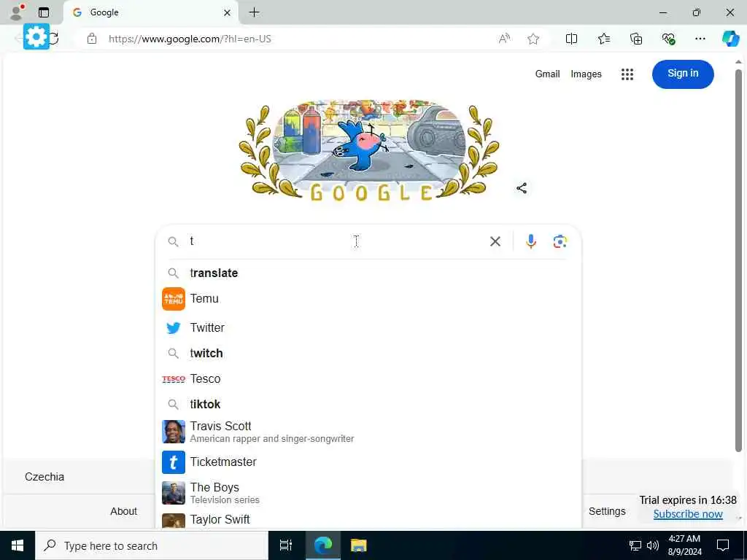This screenshot has width=747, height=560.
Task: Select the Google browser tab
Action: 152,13
